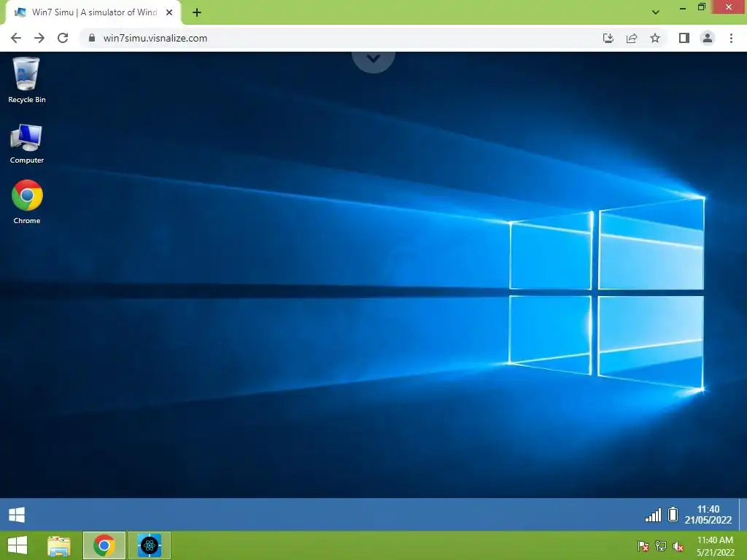
Task: Check the simulator's battery icon
Action: pos(673,514)
